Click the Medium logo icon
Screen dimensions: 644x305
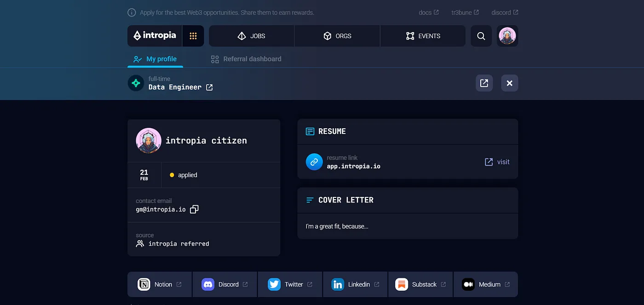tap(468, 284)
